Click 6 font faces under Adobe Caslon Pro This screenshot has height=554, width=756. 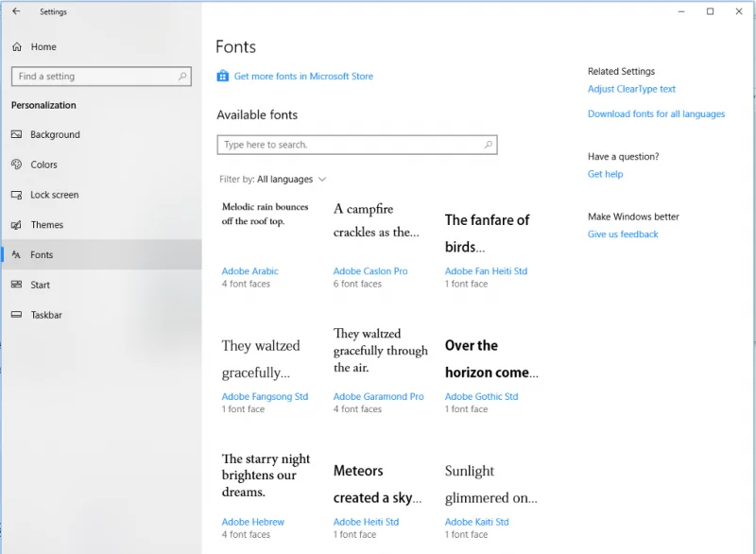(357, 284)
